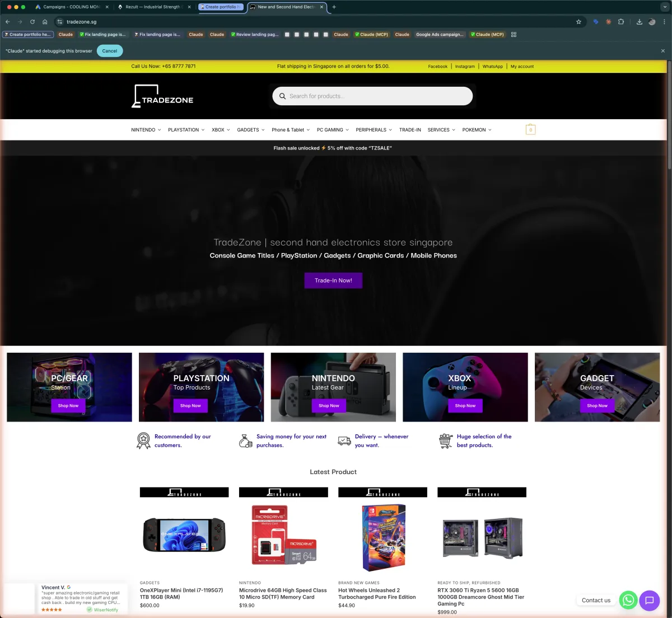Expand the XBOX menu
Image resolution: width=672 pixels, height=618 pixels.
tap(221, 130)
